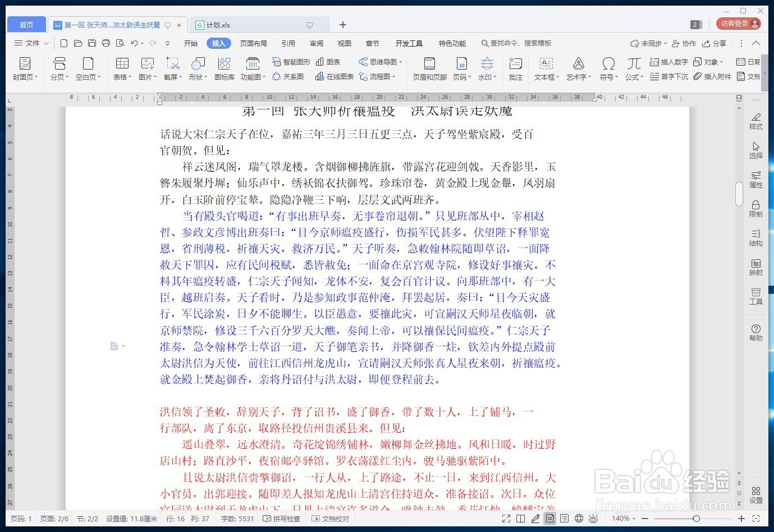
Task: Open the 映射 mapping side panel
Action: pyautogui.click(x=756, y=267)
